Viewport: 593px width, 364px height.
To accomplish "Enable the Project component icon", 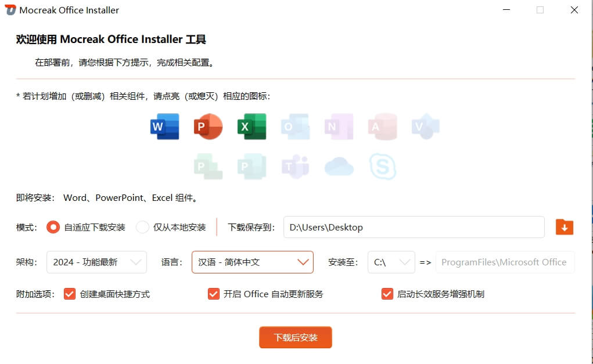I will pyautogui.click(x=208, y=166).
